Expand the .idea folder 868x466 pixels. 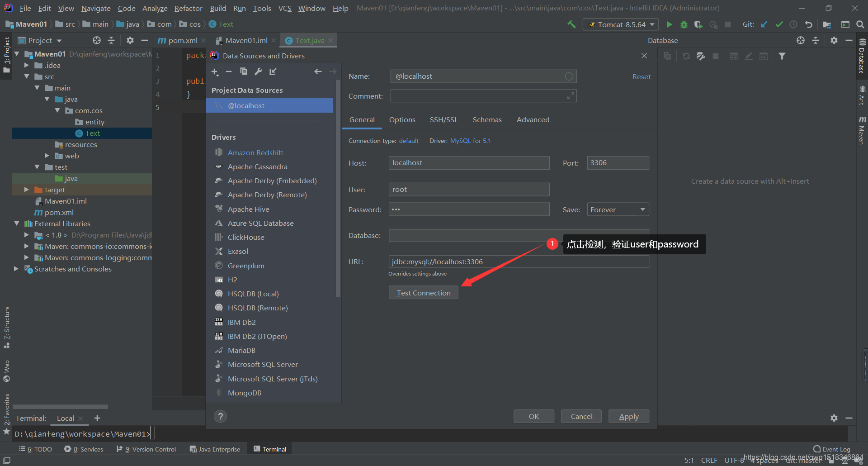coord(27,65)
